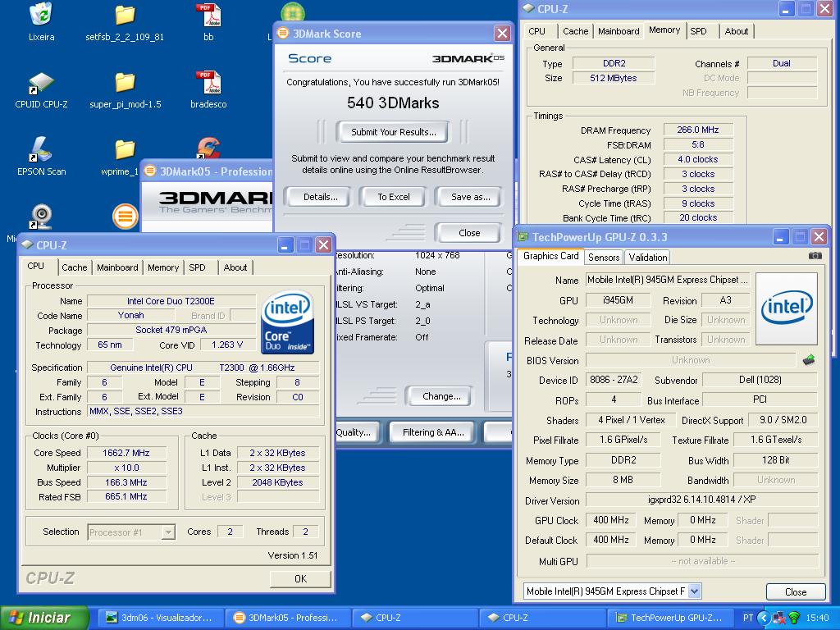Screen dimensions: 840x630
Task: Click OK in the CPU-Z window
Action: coord(300,578)
